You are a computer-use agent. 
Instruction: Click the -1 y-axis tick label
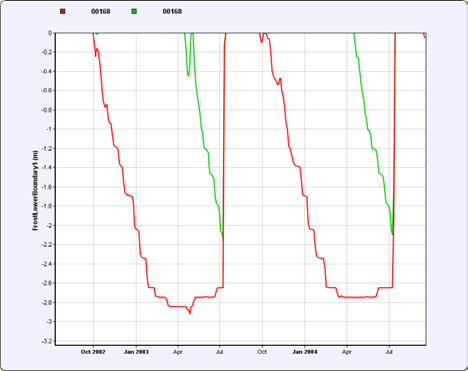(49, 129)
